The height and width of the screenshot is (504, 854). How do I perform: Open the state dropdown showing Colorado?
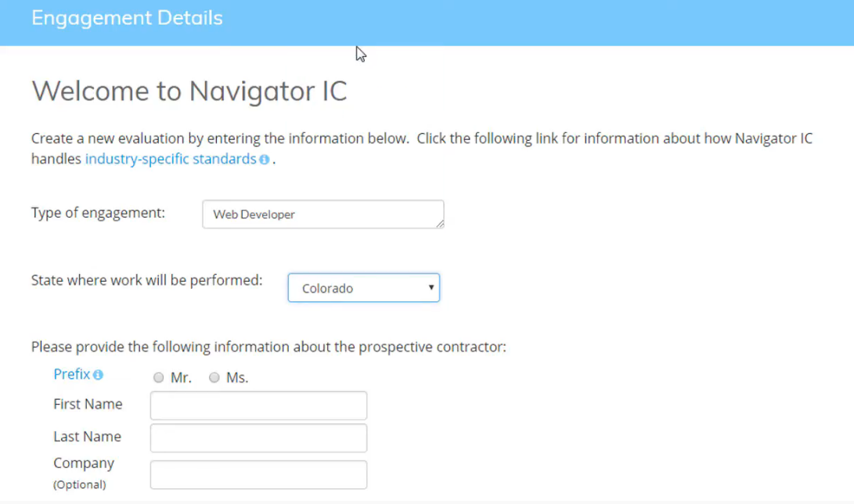[363, 288]
